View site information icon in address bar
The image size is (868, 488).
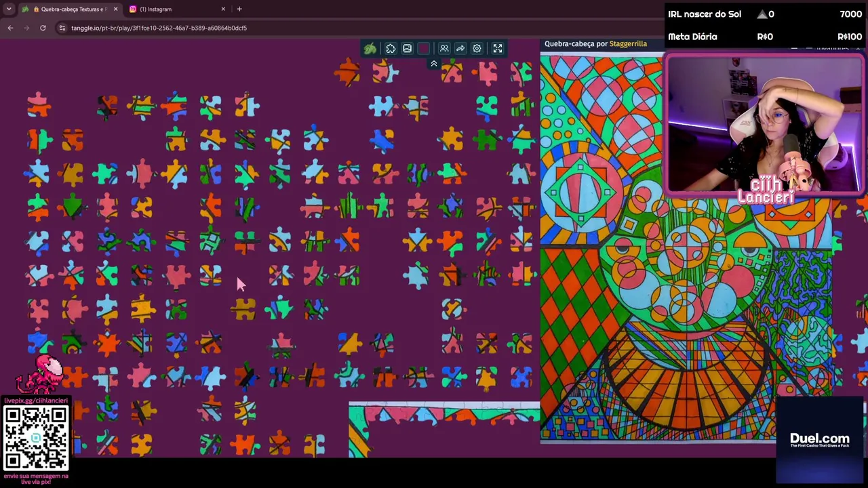click(62, 28)
